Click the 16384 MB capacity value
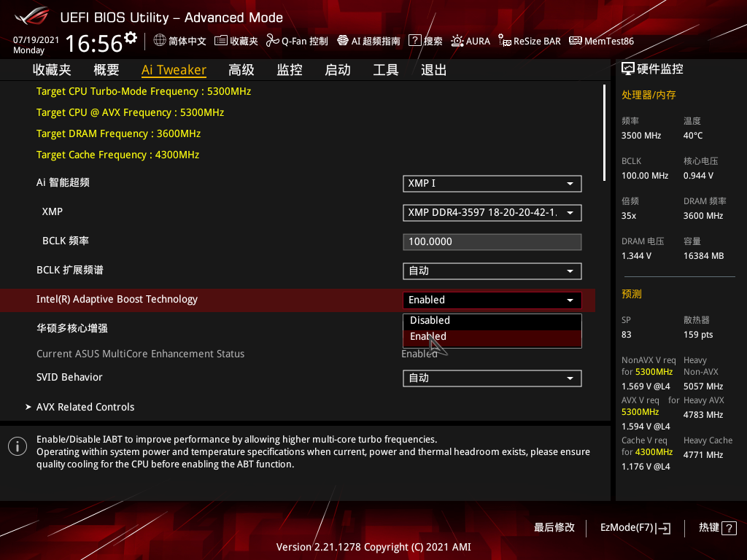The image size is (747, 560). [x=704, y=256]
